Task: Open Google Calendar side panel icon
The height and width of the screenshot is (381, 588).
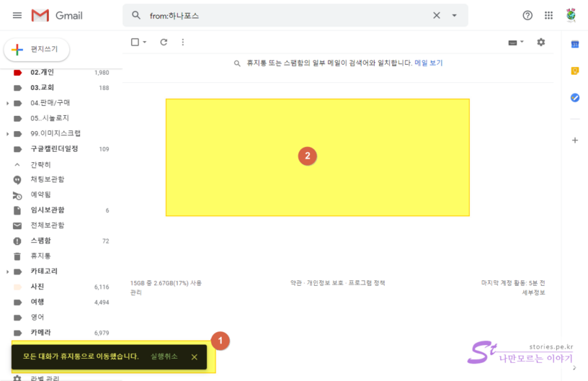Action: [575, 44]
